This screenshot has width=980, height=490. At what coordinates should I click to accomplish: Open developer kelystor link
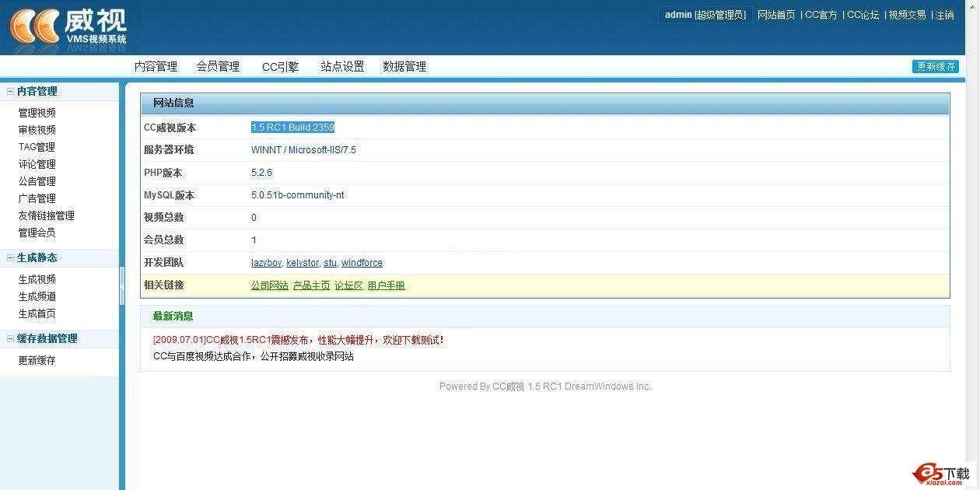(303, 263)
